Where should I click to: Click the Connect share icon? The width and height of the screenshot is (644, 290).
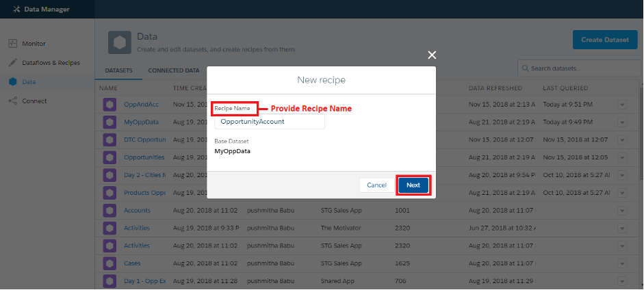13,101
